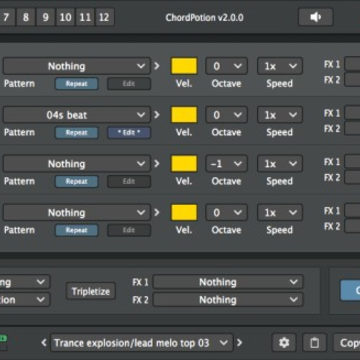This screenshot has width=360, height=360.
Task: Click the FX 1 field in fourth row
Action: point(352,210)
